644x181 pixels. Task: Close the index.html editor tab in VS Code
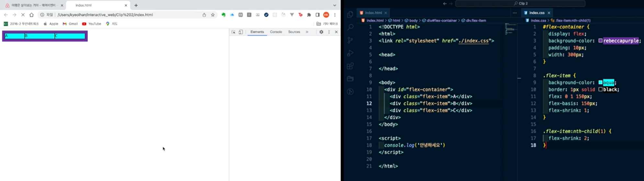(x=386, y=13)
